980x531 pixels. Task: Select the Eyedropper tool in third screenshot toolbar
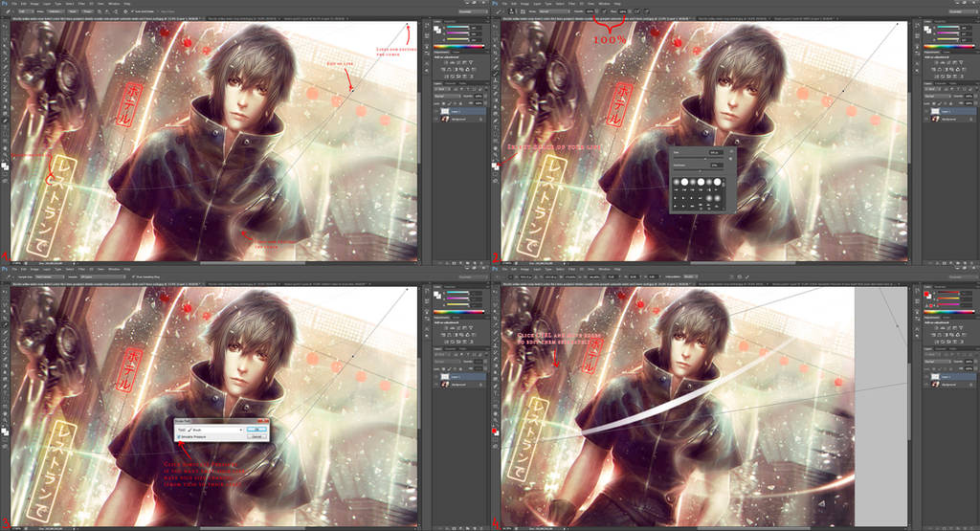(x=5, y=325)
